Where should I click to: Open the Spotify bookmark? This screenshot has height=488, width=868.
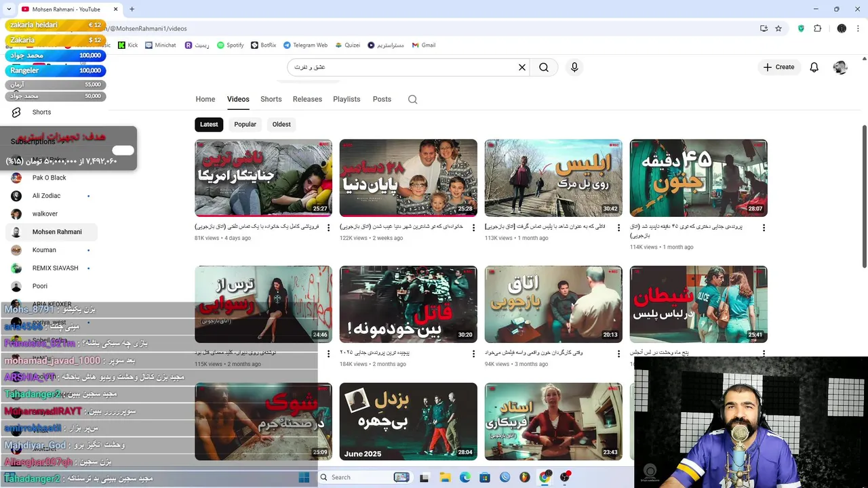pos(230,45)
